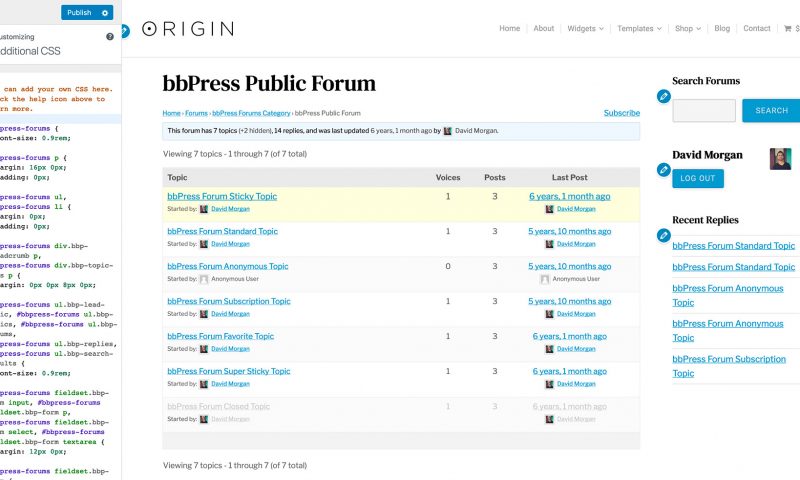Click David Morgan author link under Subscription Topic
Image resolution: width=800 pixels, height=480 pixels.
[230, 314]
